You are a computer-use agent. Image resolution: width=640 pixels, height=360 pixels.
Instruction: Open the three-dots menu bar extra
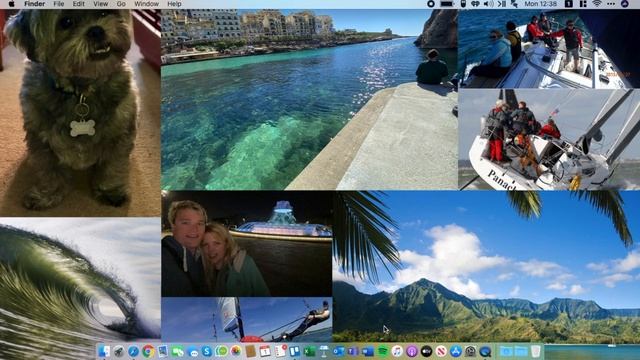coord(611,4)
